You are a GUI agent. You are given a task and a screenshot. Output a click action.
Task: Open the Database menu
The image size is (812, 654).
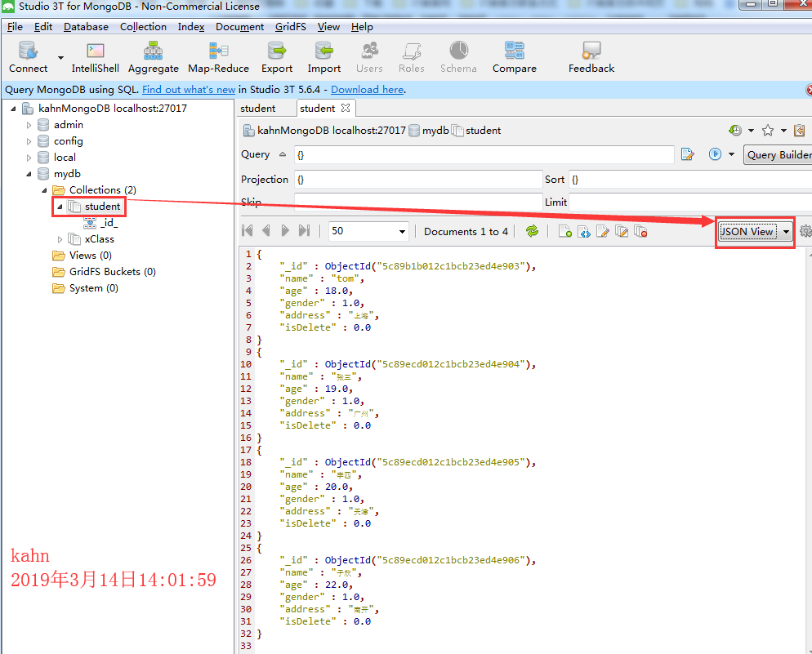[x=86, y=26]
